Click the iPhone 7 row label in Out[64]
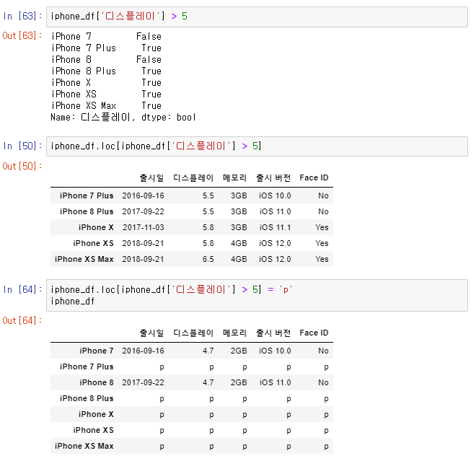 (97, 351)
